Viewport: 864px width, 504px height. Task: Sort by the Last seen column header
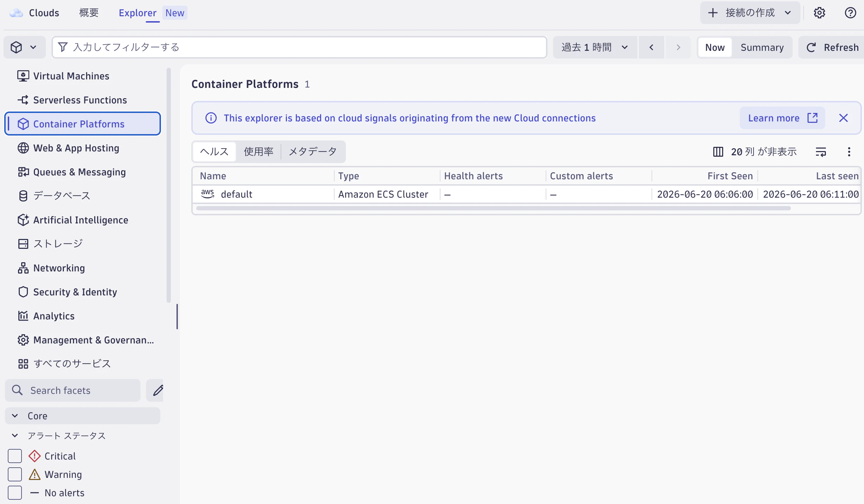(x=838, y=176)
